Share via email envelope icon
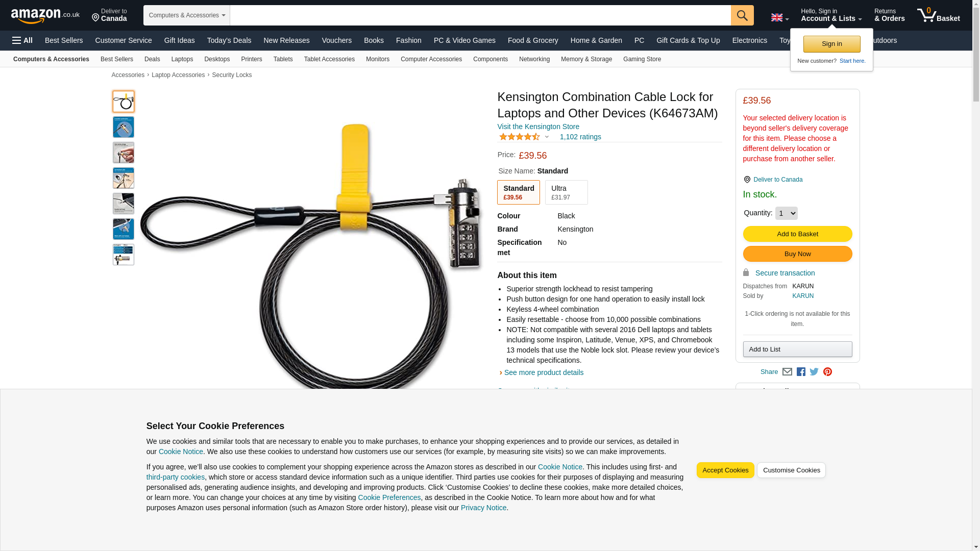The width and height of the screenshot is (980, 551). 787,372
